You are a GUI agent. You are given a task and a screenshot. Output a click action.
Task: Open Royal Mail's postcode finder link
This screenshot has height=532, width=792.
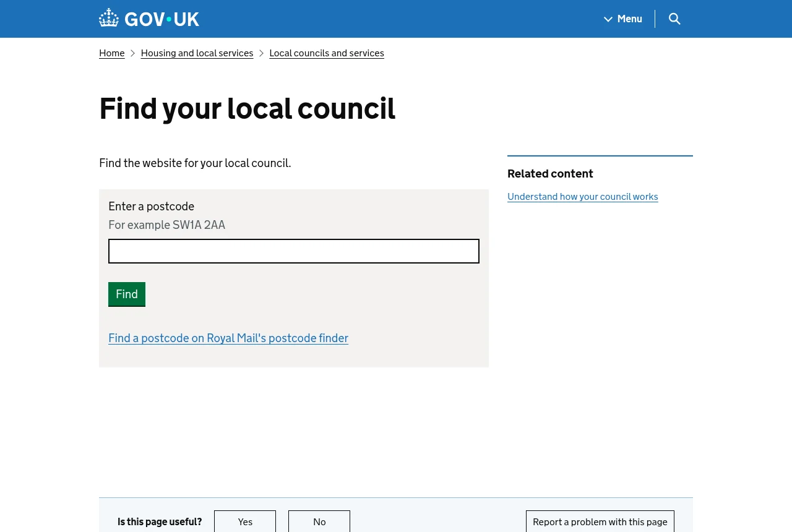[228, 338]
